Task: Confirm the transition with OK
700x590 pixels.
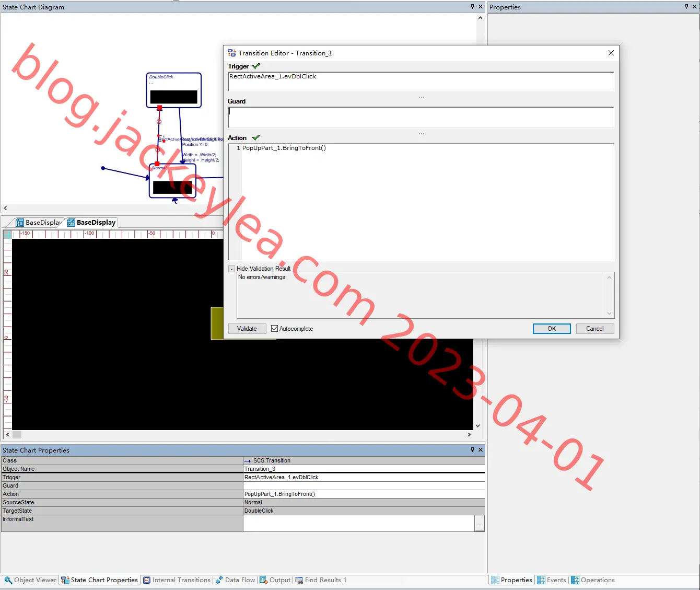Action: [x=552, y=329]
